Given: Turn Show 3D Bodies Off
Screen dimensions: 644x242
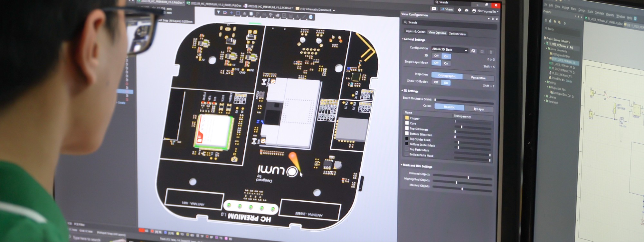Looking at the screenshot, I should click(436, 82).
